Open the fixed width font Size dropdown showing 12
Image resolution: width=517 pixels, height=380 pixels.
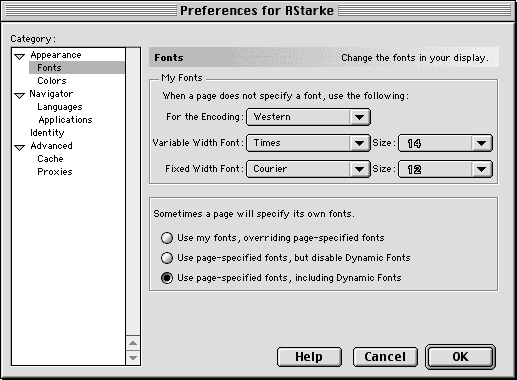445,169
